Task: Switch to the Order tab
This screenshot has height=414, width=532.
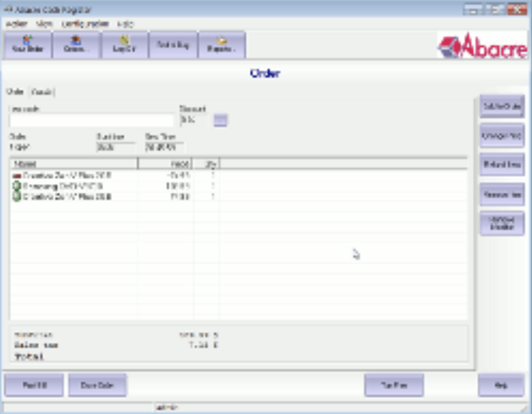Action: 15,92
